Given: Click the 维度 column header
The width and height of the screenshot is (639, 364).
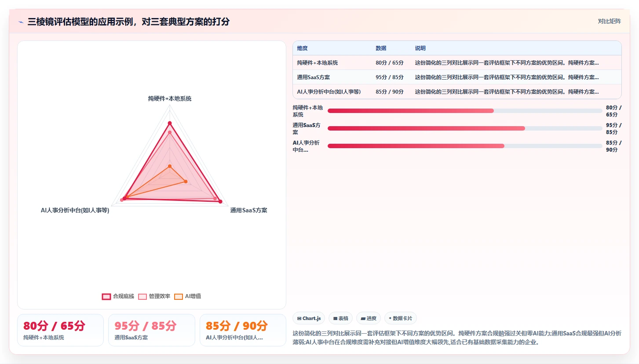Looking at the screenshot, I should (302, 48).
